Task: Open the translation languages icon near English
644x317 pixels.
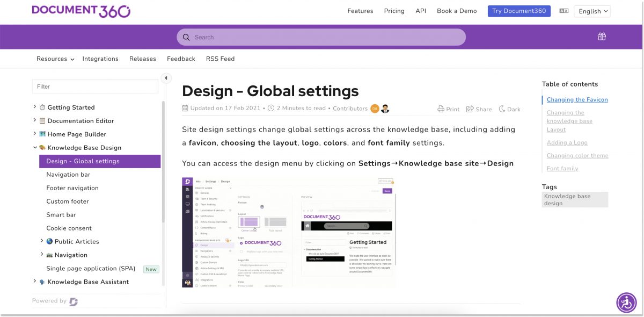Action: coord(563,10)
